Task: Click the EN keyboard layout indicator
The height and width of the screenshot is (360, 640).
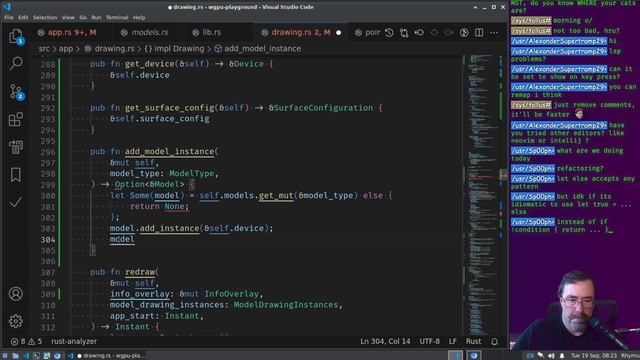Action: [x=530, y=356]
